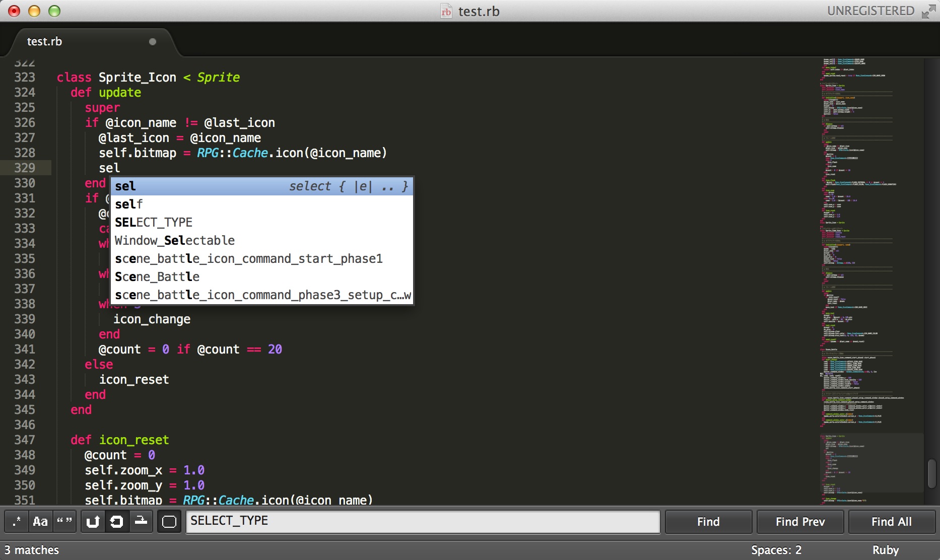Click 'def update' on line 324
940x560 pixels.
pyautogui.click(x=106, y=93)
